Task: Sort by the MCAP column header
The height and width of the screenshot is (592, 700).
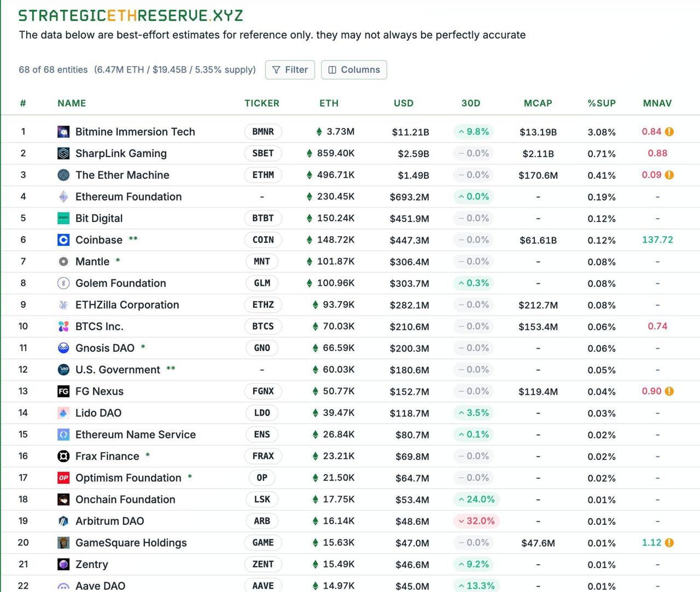Action: [x=538, y=103]
